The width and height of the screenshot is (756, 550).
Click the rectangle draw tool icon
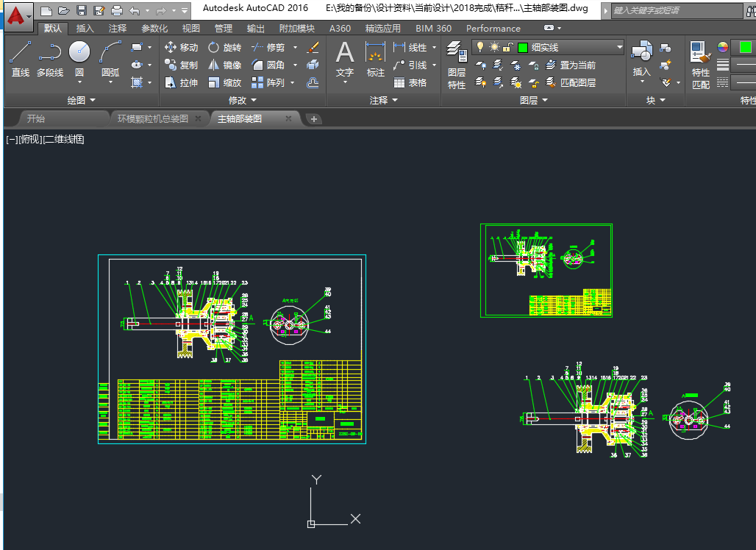click(137, 47)
